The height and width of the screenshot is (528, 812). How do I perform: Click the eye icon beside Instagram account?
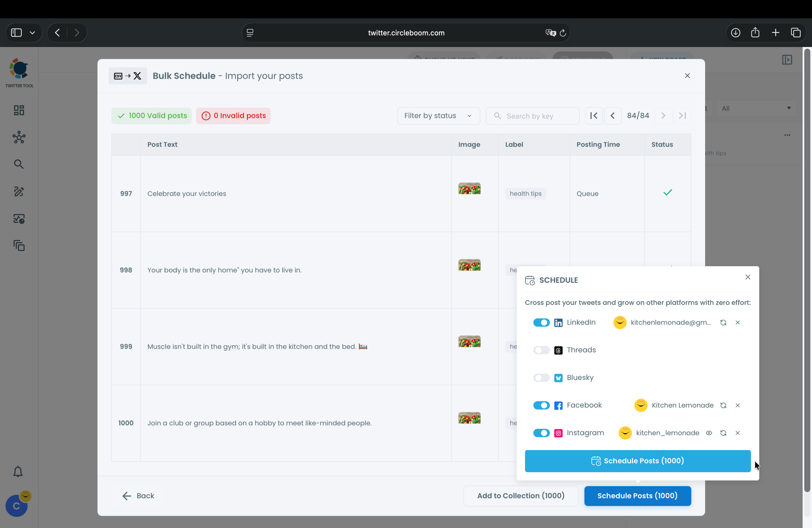pyautogui.click(x=709, y=433)
